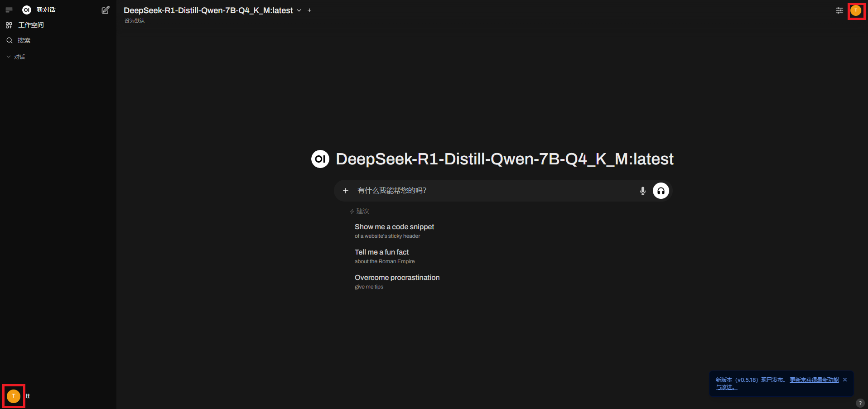Click update link 更新来获得最新功能与改进
This screenshot has height=409, width=868.
pos(814,380)
